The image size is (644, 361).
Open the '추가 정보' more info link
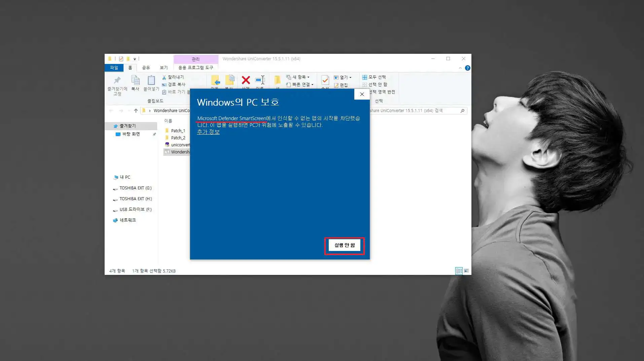[208, 132]
